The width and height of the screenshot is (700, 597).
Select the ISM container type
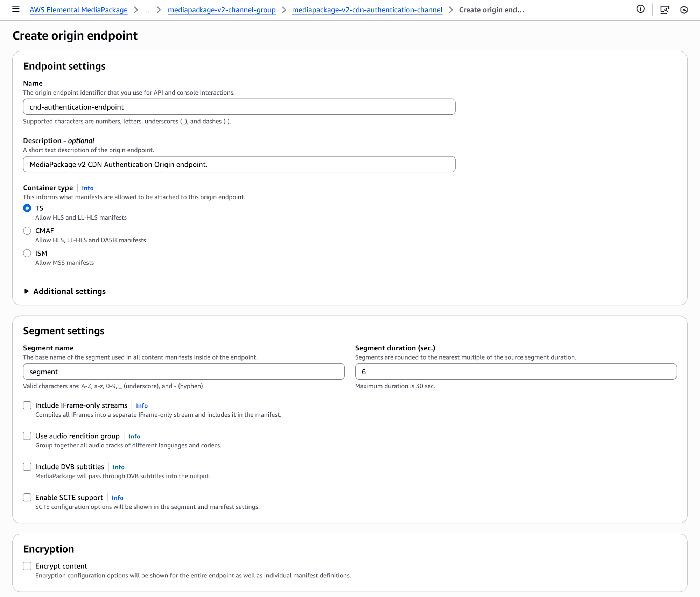coord(27,253)
